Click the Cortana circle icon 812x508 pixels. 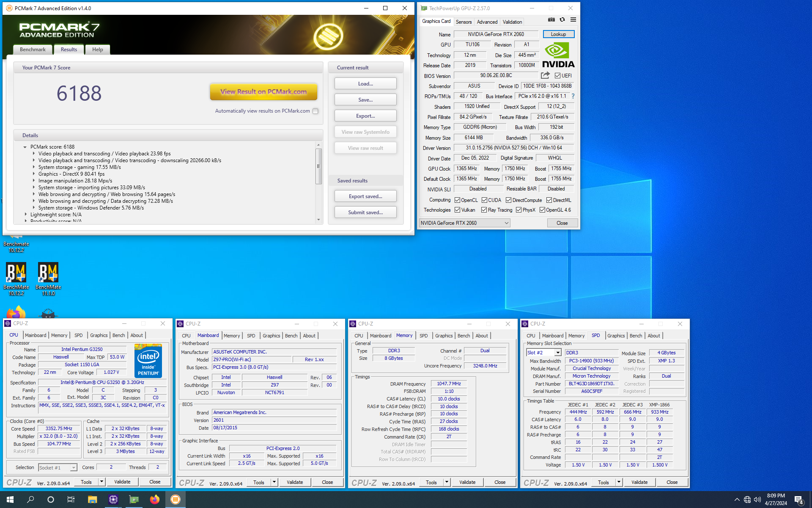pyautogui.click(x=51, y=500)
